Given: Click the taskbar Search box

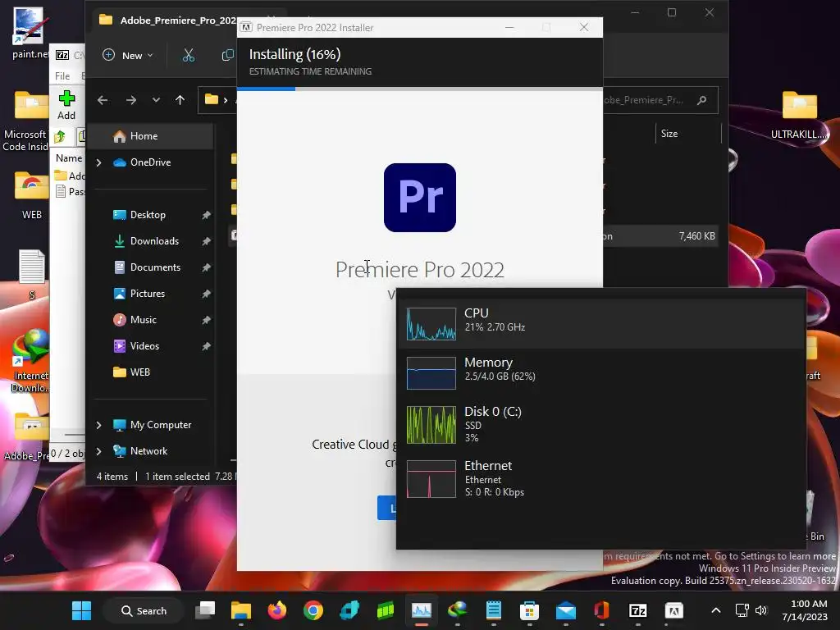Looking at the screenshot, I should tap(144, 610).
